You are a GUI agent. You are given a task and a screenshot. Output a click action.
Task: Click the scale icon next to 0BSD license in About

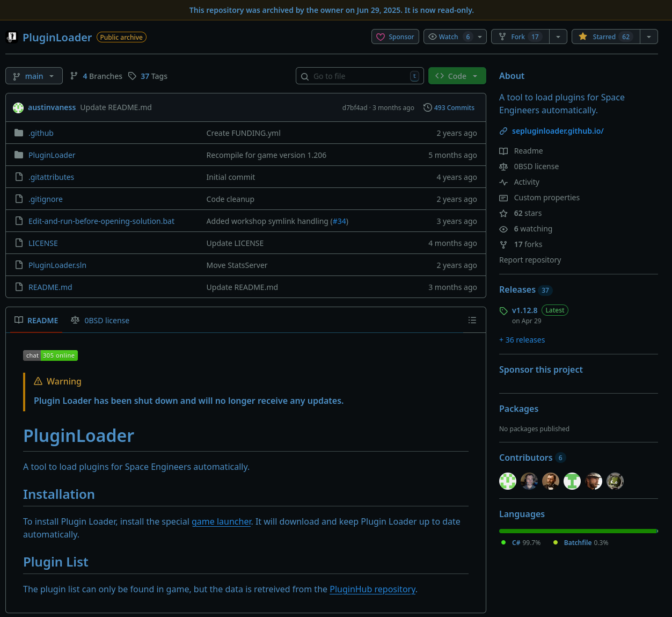[x=503, y=166]
